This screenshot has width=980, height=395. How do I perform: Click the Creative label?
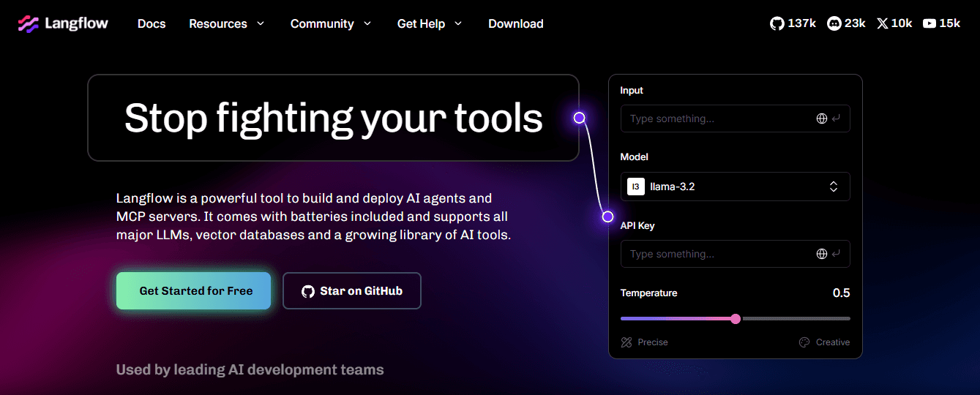pos(833,342)
